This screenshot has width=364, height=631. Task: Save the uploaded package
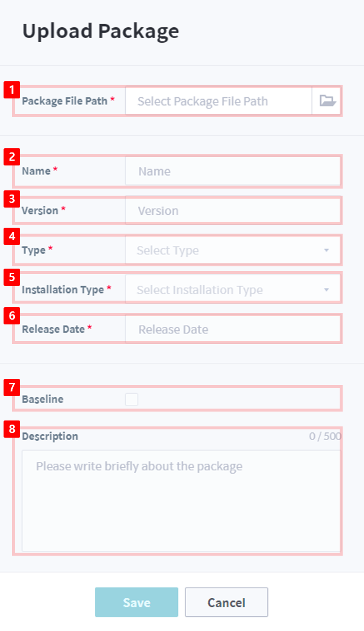pos(136,602)
